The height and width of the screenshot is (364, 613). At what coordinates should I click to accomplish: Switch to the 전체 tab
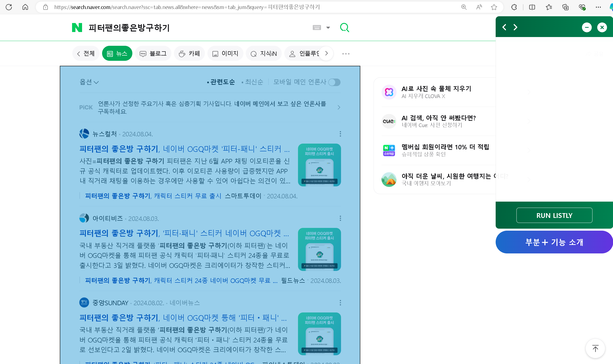[x=86, y=53]
